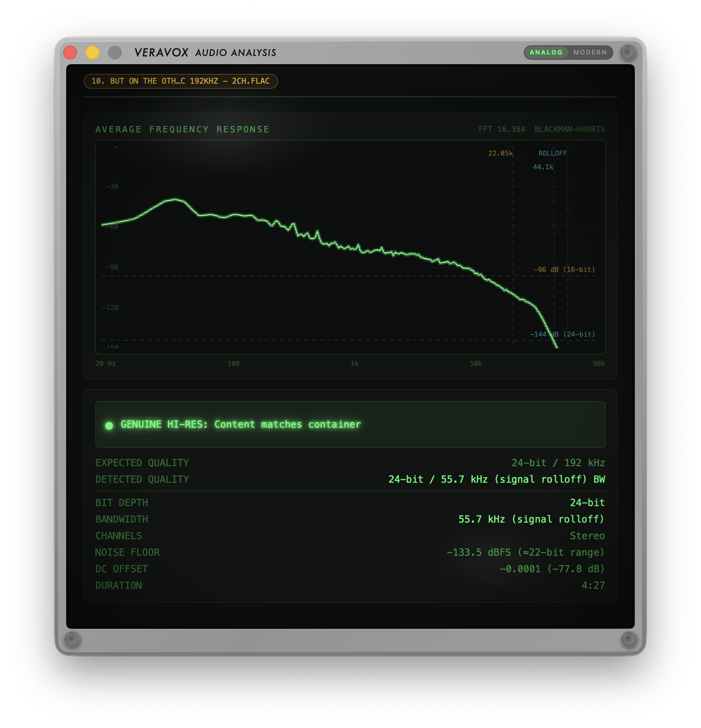Click the Detected Quality label

(x=142, y=479)
